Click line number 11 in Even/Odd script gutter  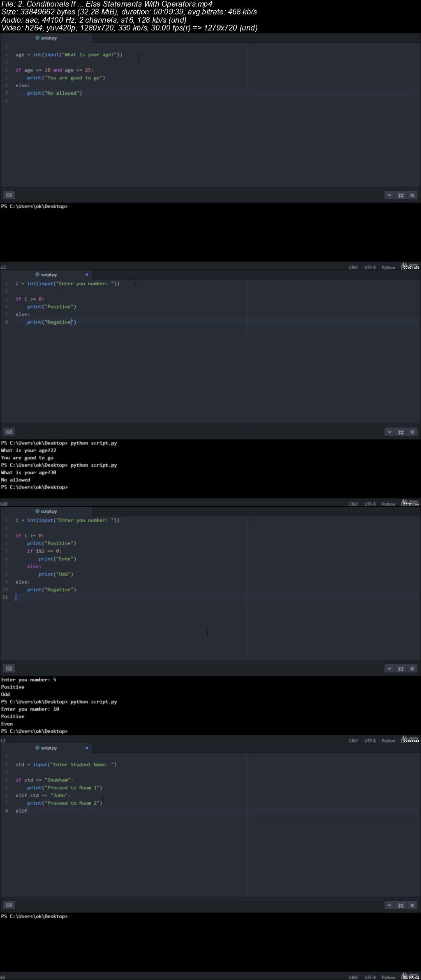click(x=5, y=597)
